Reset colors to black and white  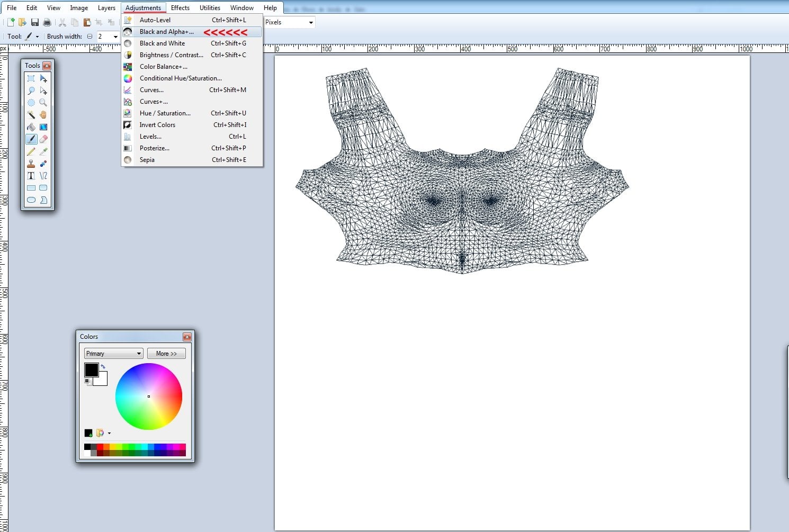coord(87,381)
